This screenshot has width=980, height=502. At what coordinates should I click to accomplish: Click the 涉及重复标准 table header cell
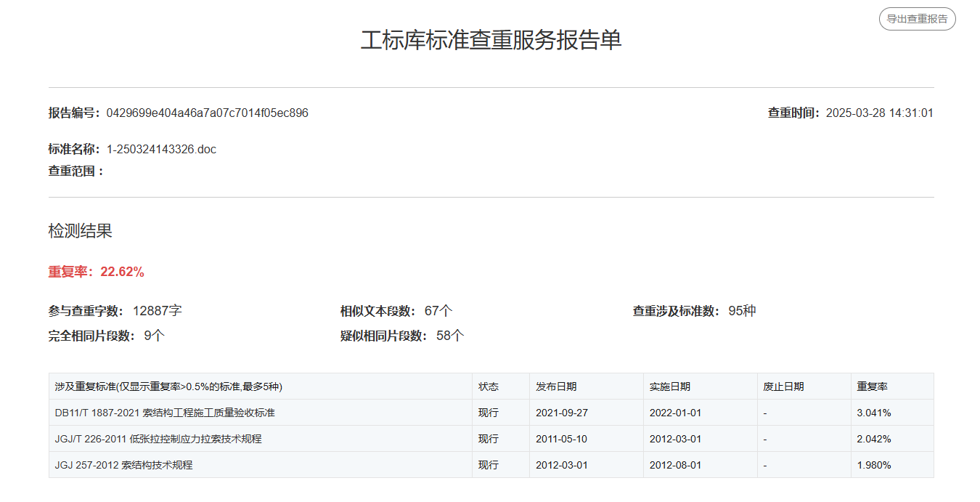(x=168, y=386)
